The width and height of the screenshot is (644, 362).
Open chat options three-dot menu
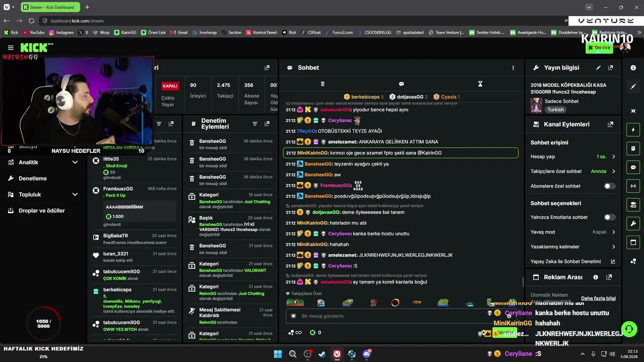click(x=513, y=68)
